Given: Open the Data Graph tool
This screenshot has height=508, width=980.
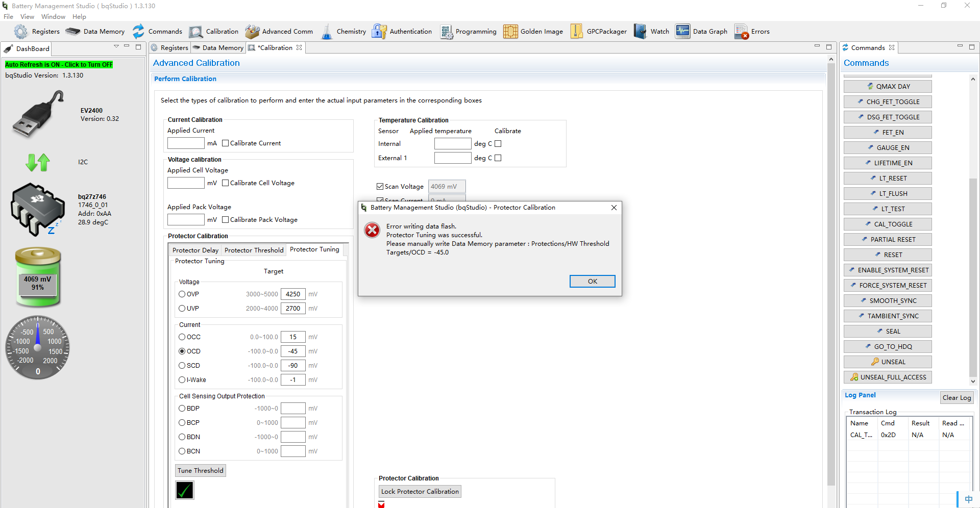Looking at the screenshot, I should [x=682, y=32].
